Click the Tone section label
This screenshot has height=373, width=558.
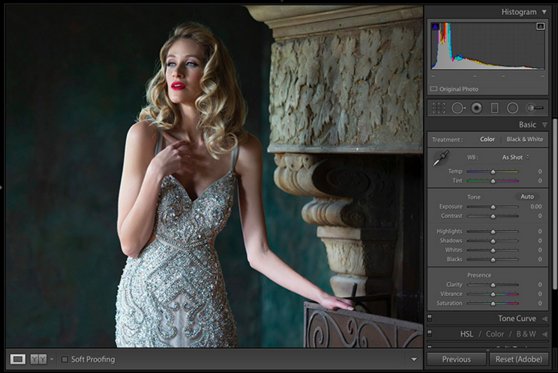[474, 197]
